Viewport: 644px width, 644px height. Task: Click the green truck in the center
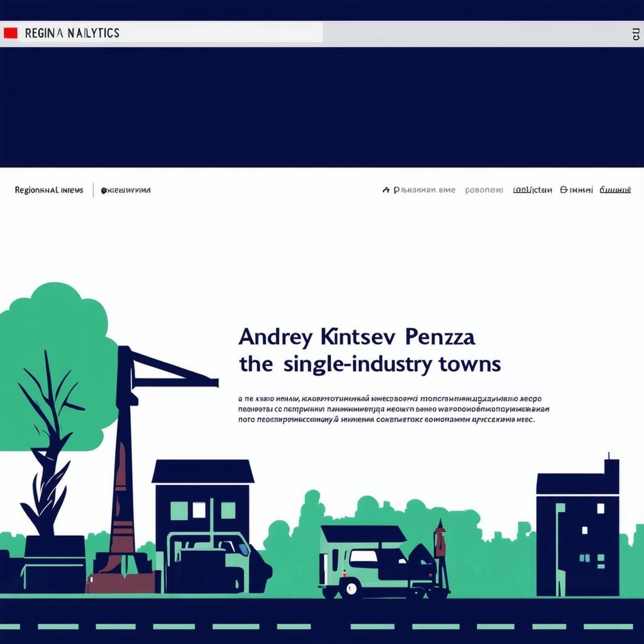click(x=371, y=563)
